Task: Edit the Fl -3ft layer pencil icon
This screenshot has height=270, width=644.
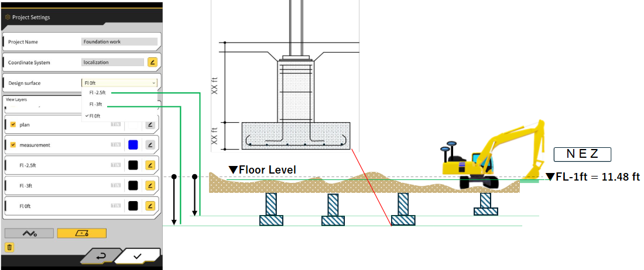Action: pyautogui.click(x=150, y=186)
